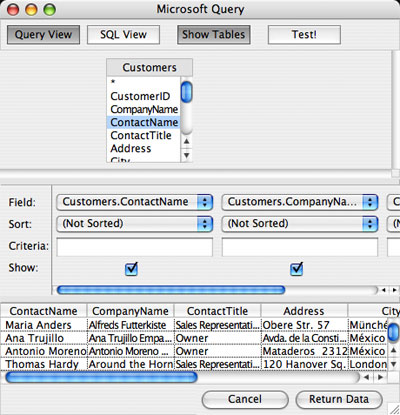Viewport: 400px width, 415px height.
Task: Select Thomas Hardy cell
Action: point(44,364)
